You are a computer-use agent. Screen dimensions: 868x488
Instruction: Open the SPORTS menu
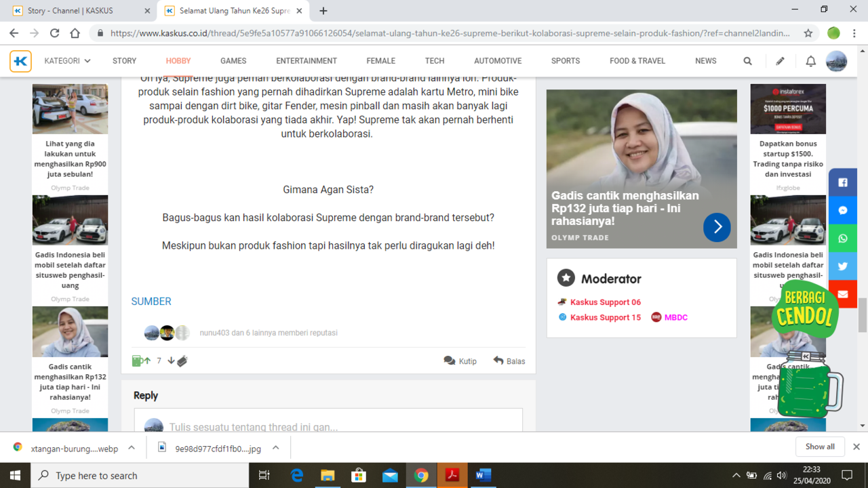566,61
